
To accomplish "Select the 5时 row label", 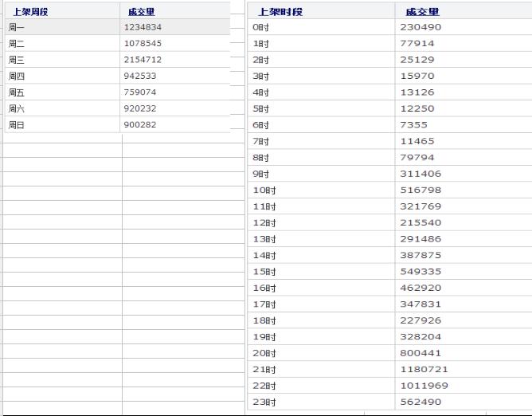I will 260,108.
